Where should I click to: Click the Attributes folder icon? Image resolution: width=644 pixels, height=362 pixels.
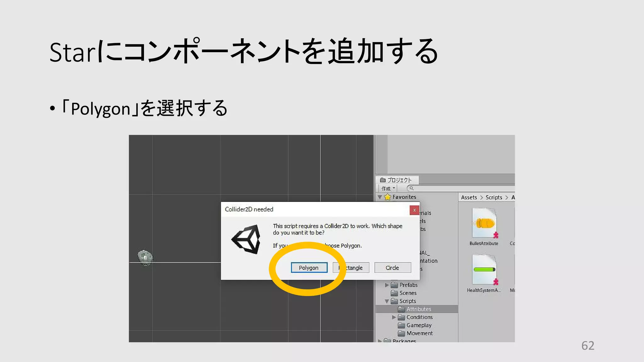point(401,309)
